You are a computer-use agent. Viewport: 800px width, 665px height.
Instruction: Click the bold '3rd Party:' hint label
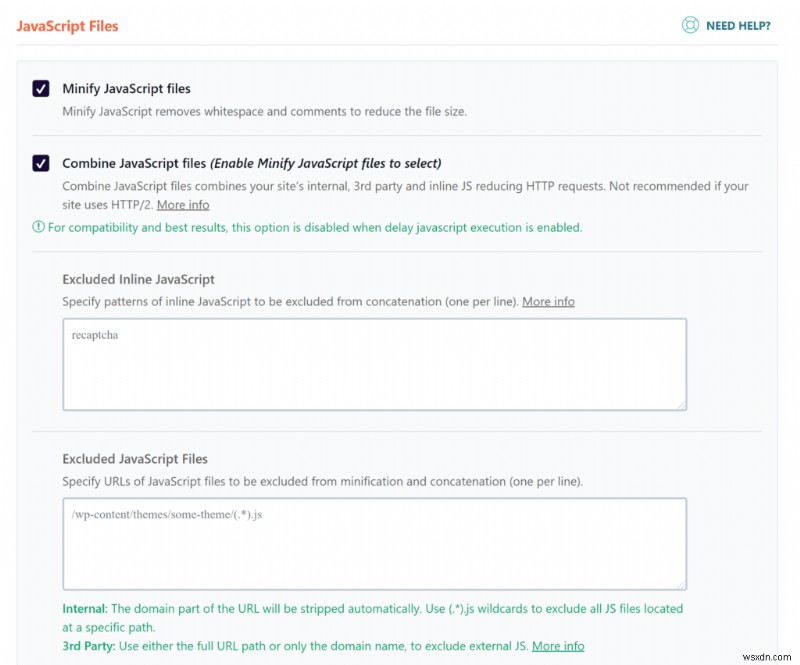pyautogui.click(x=89, y=646)
